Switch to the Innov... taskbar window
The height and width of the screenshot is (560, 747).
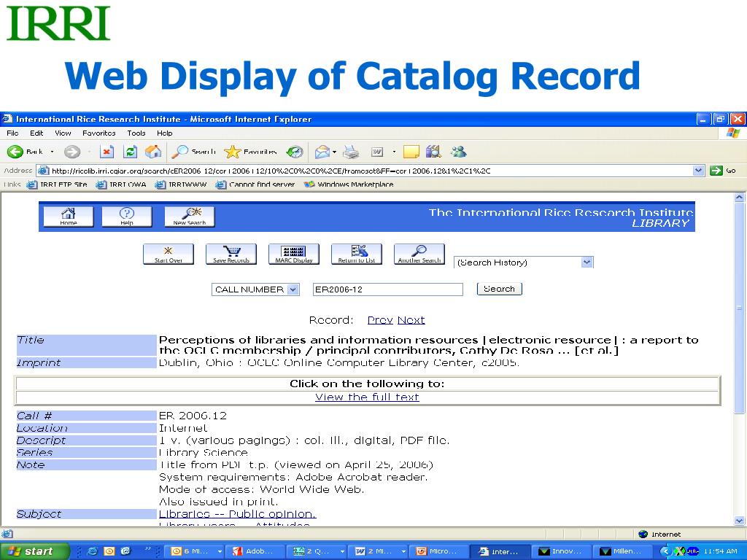coord(561,551)
